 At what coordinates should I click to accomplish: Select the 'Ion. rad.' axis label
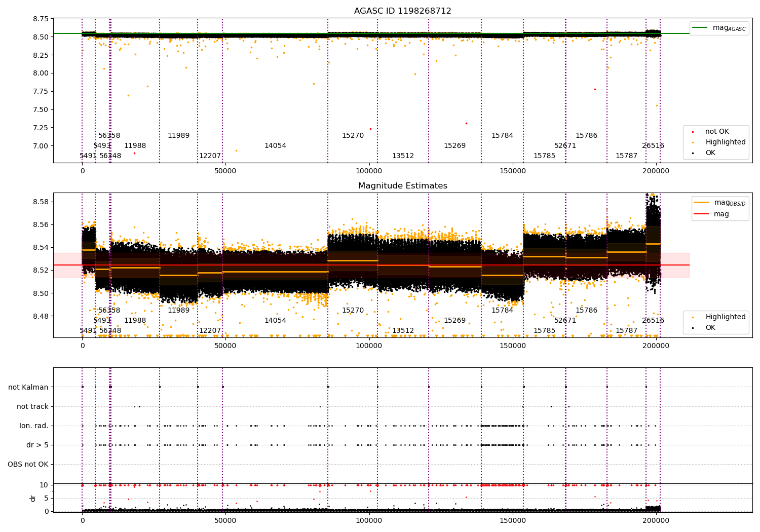pyautogui.click(x=34, y=426)
